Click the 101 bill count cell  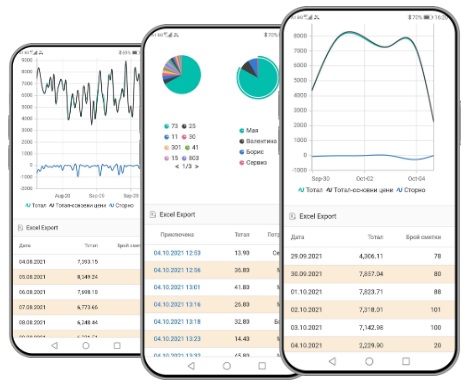(x=436, y=309)
